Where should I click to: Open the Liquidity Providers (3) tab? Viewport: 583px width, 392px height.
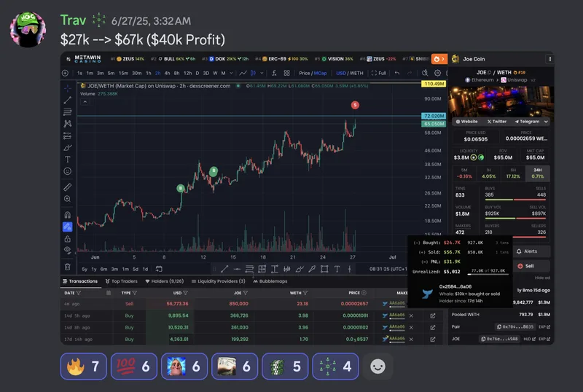218,281
